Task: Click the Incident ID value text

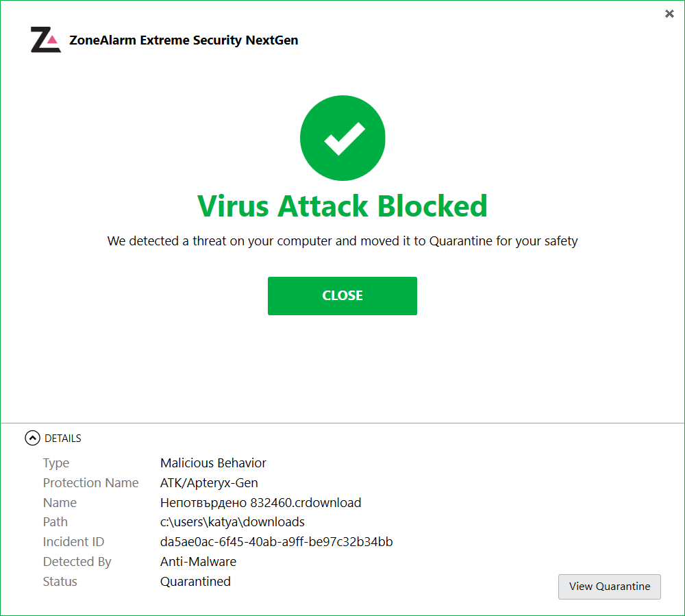Action: (276, 542)
